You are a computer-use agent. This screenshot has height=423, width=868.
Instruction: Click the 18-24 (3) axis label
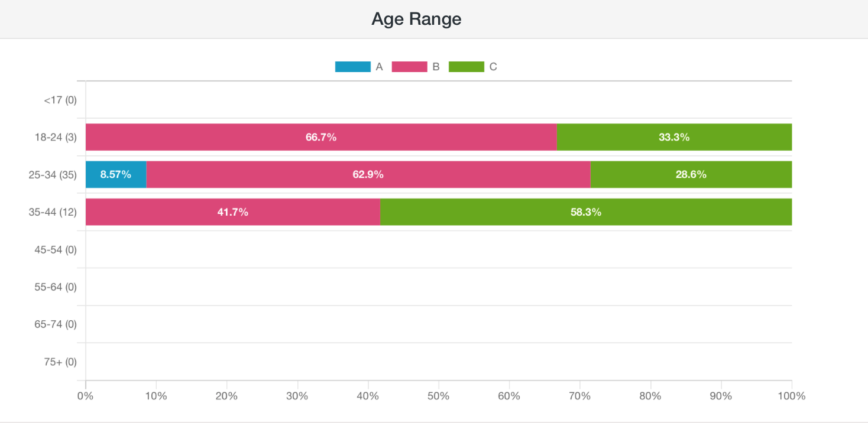pyautogui.click(x=56, y=138)
